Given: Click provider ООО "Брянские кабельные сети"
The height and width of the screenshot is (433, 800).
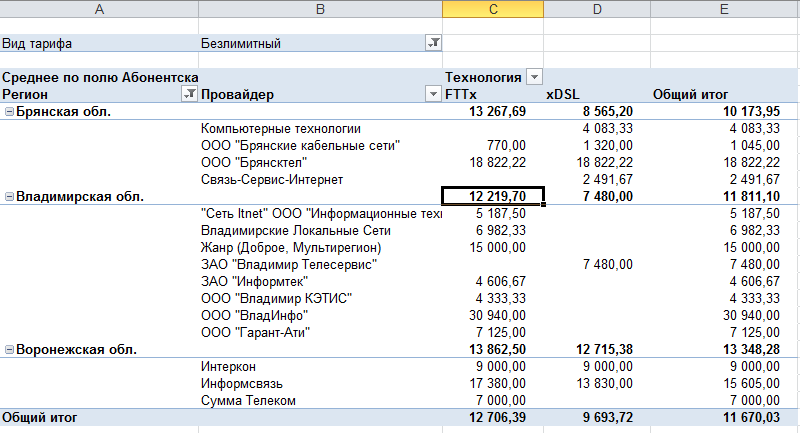Looking at the screenshot, I should [x=300, y=145].
